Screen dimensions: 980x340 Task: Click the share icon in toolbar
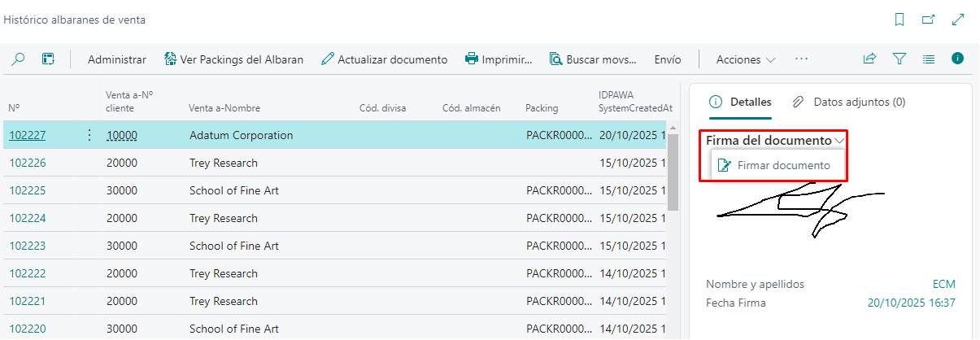pos(869,59)
